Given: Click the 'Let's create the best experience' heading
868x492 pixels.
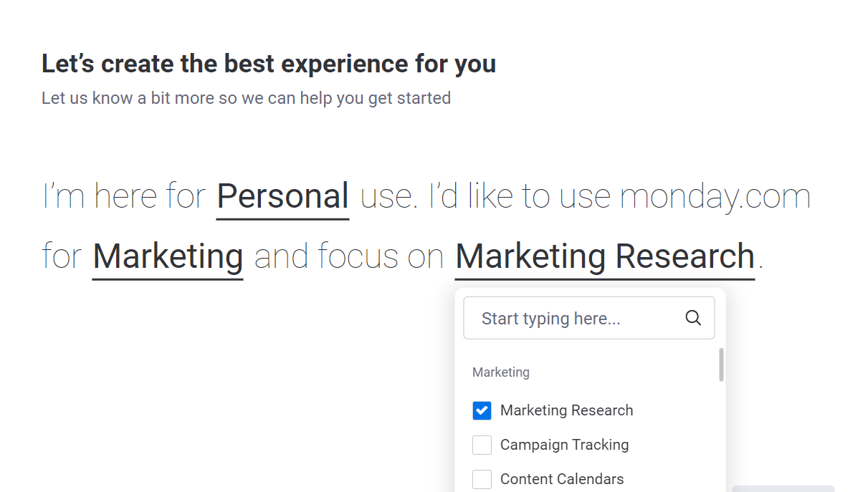Looking at the screenshot, I should pyautogui.click(x=269, y=64).
